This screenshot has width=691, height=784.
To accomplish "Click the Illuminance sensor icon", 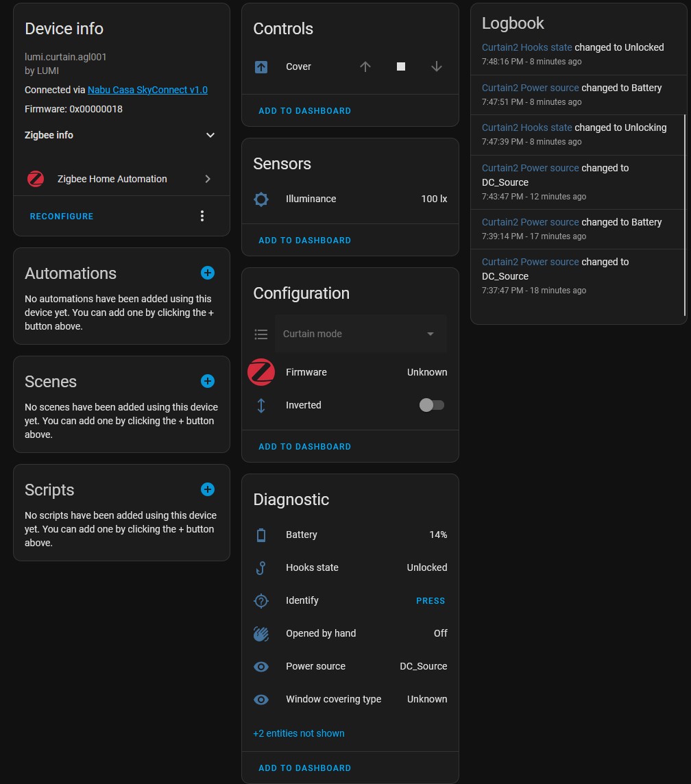I will (x=261, y=199).
